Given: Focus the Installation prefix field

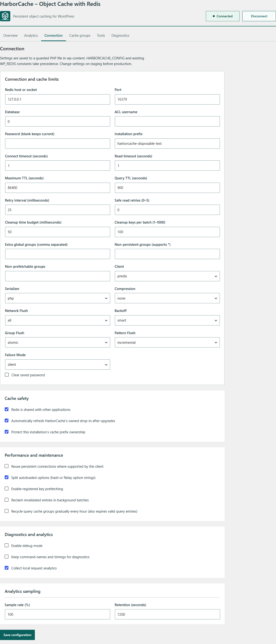Looking at the screenshot, I should (167, 144).
